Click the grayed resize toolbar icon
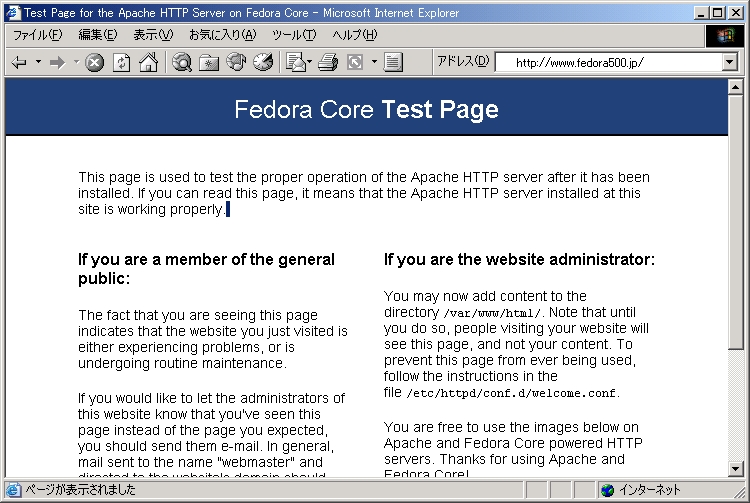The height and width of the screenshot is (503, 750). tap(355, 62)
